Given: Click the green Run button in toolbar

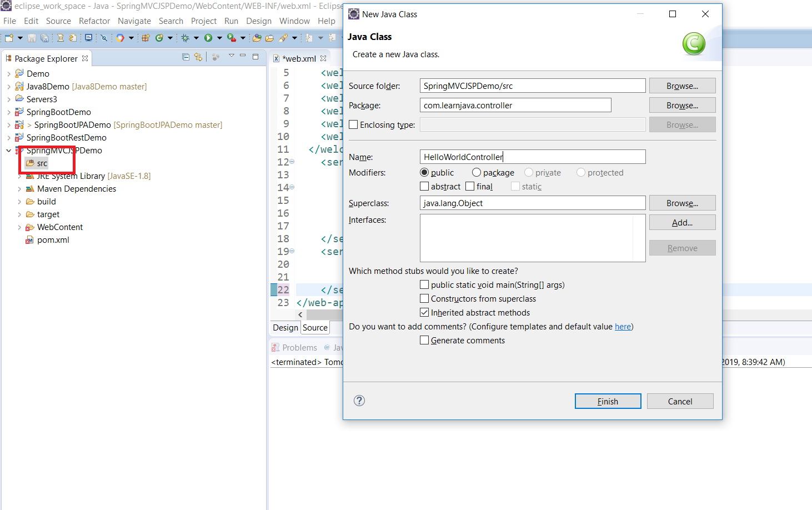Looking at the screenshot, I should [208, 38].
